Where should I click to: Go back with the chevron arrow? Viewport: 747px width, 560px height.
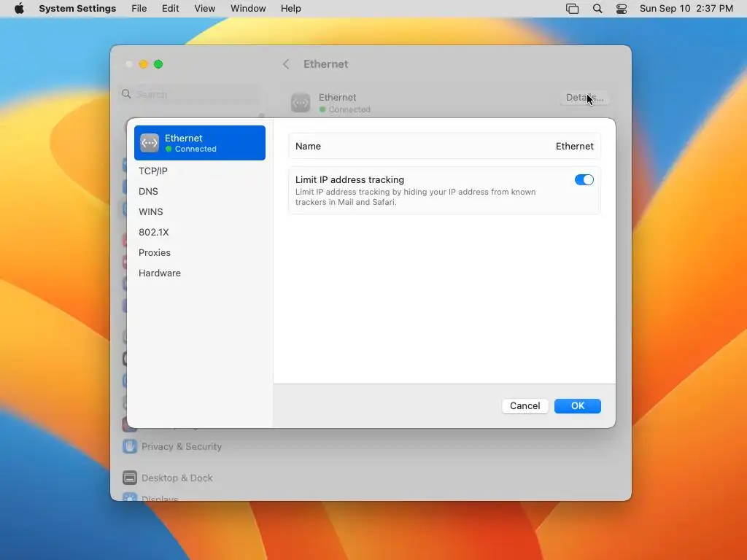[x=286, y=64]
